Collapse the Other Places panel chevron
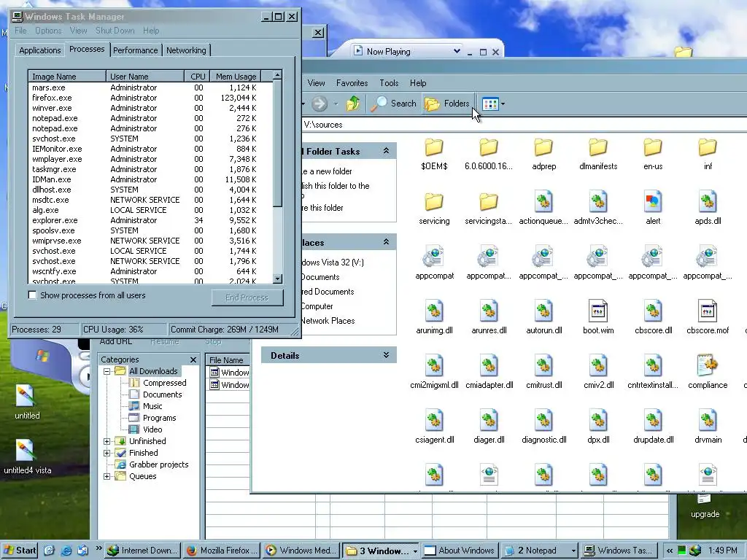Screen dimensions: 747x560 387,242
